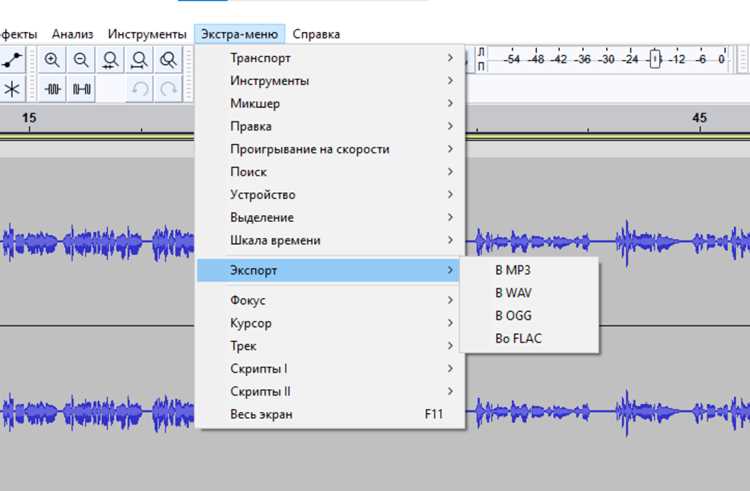Click the Redo arrow icon

pyautogui.click(x=168, y=89)
